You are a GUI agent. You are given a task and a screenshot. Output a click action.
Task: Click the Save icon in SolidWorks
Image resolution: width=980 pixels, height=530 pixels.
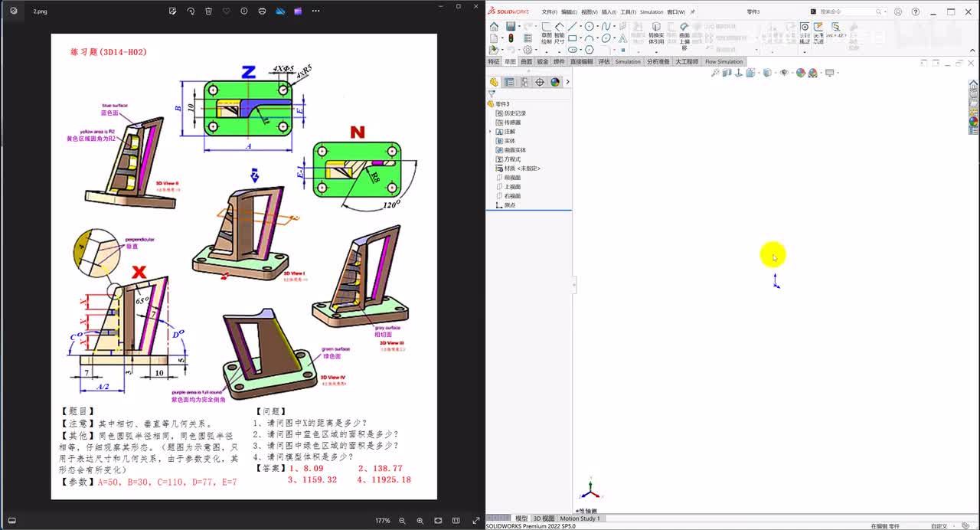pyautogui.click(x=510, y=27)
